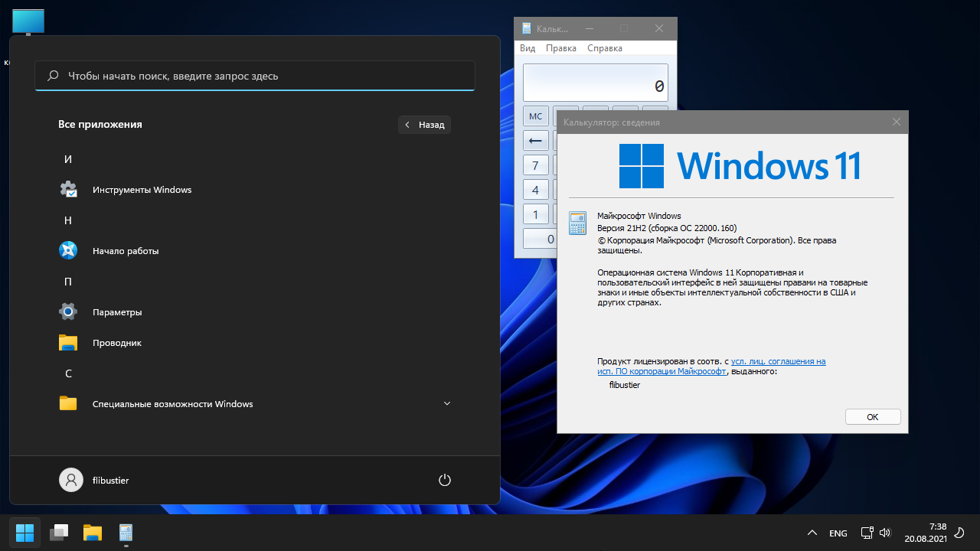
Task: Click the power button icon
Action: click(x=444, y=481)
